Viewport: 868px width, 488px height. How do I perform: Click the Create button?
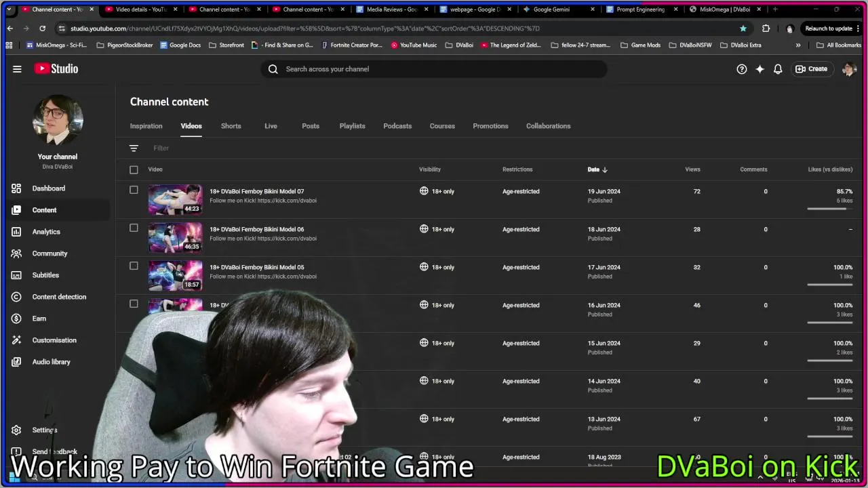point(812,69)
